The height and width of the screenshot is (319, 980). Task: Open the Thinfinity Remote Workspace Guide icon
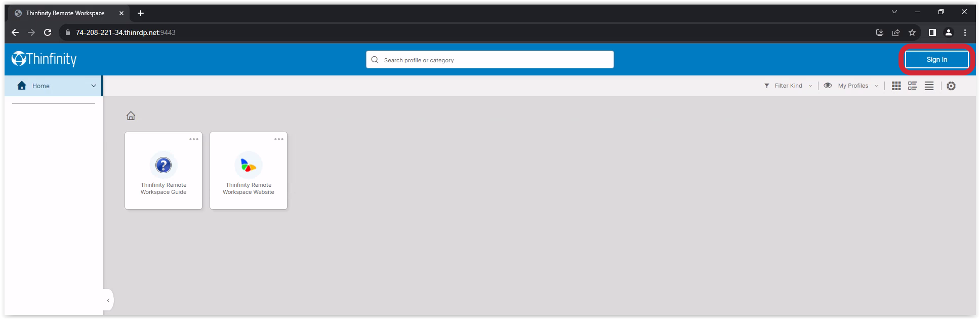point(164,165)
